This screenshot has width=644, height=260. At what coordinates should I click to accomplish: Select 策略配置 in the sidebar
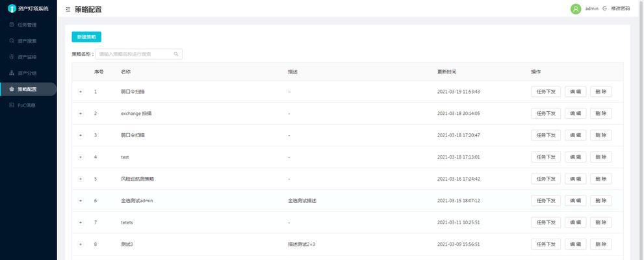click(x=28, y=89)
